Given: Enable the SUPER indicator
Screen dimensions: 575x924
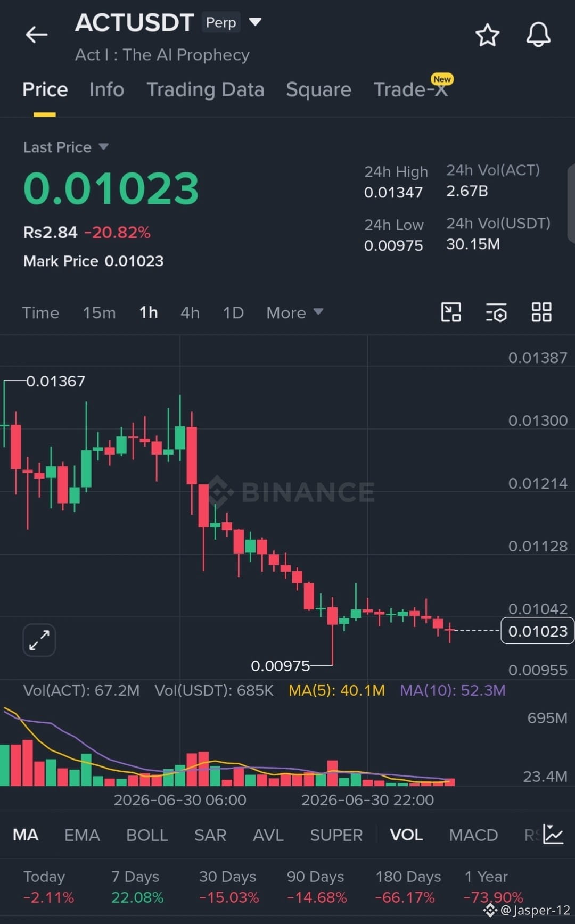Looking at the screenshot, I should [336, 835].
